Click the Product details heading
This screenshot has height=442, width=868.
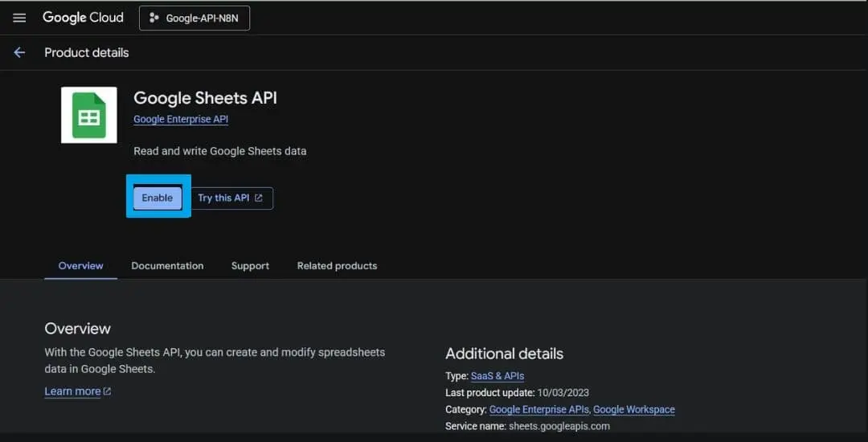pyautogui.click(x=87, y=52)
